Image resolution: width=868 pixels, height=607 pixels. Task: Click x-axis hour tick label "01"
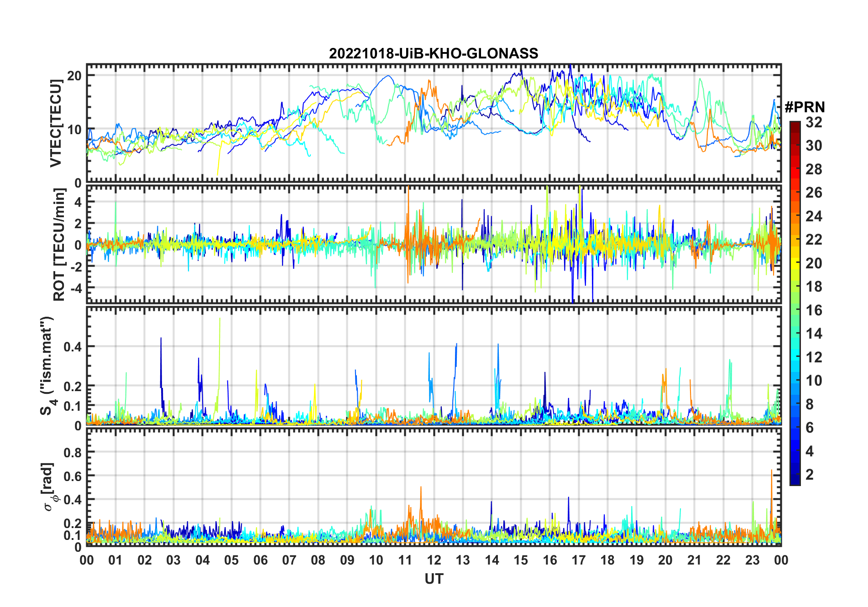coord(115,560)
